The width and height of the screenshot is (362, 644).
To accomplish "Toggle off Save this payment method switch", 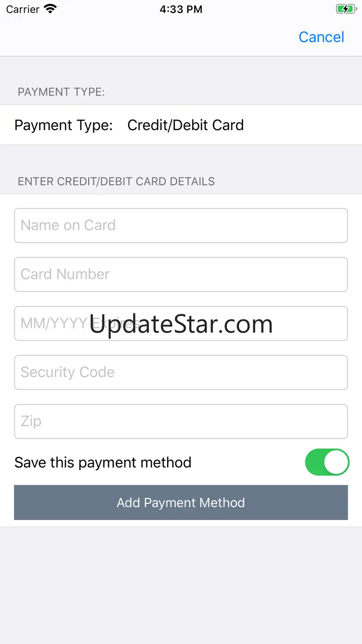I will coord(327,462).
